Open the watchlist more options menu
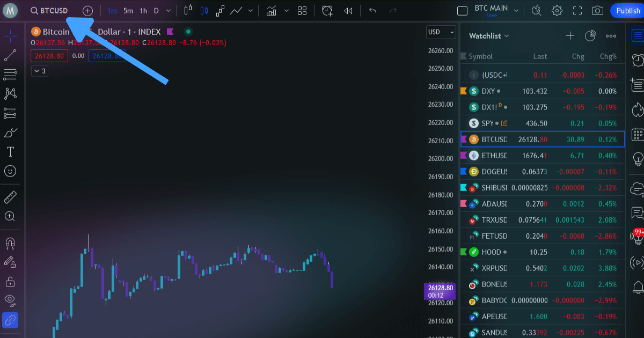644x338 pixels. click(611, 36)
